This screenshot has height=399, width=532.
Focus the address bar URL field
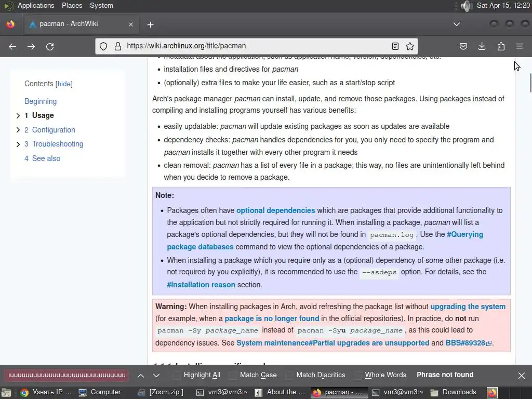[256, 46]
